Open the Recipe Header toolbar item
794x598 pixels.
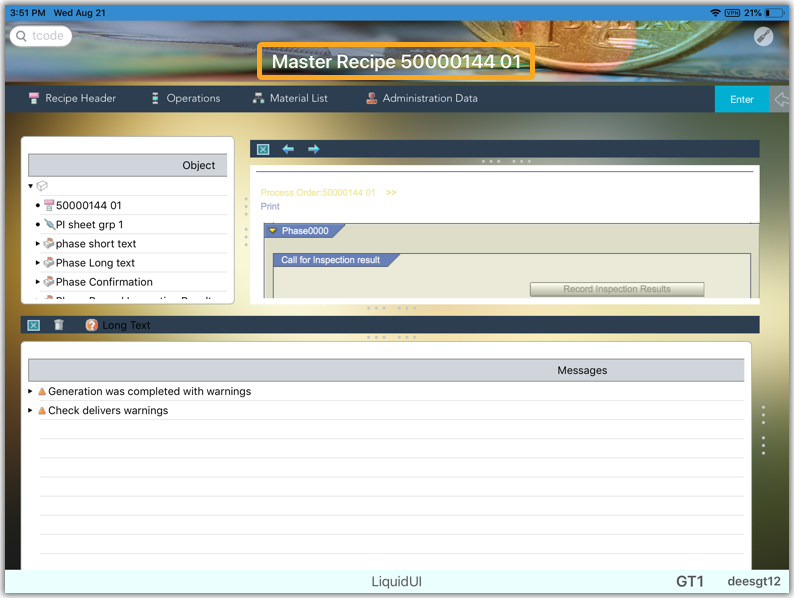coord(72,98)
